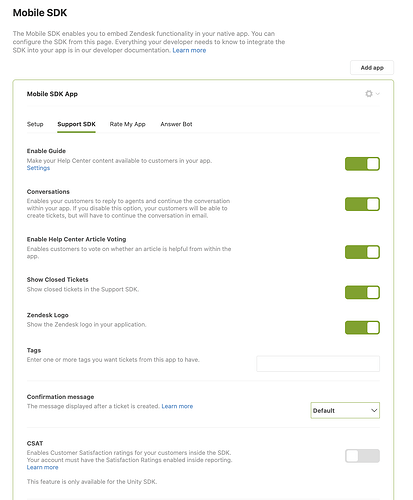
Task: Click the Unity SDK availability note
Action: tap(92, 482)
